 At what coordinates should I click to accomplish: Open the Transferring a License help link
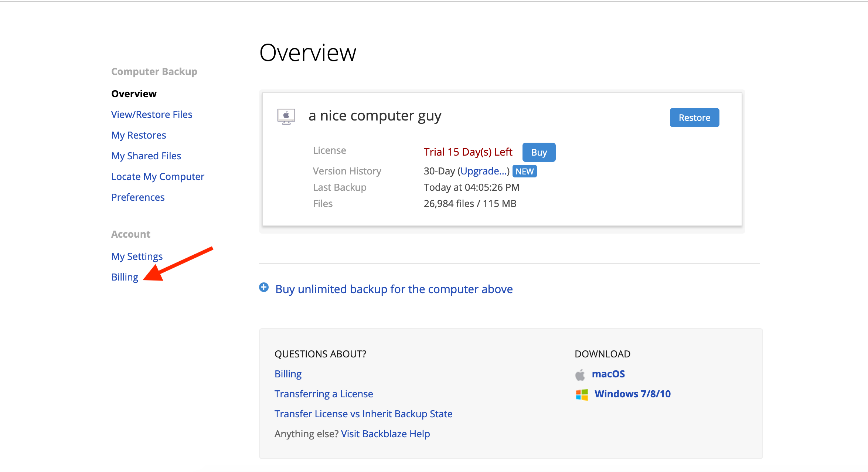tap(324, 394)
